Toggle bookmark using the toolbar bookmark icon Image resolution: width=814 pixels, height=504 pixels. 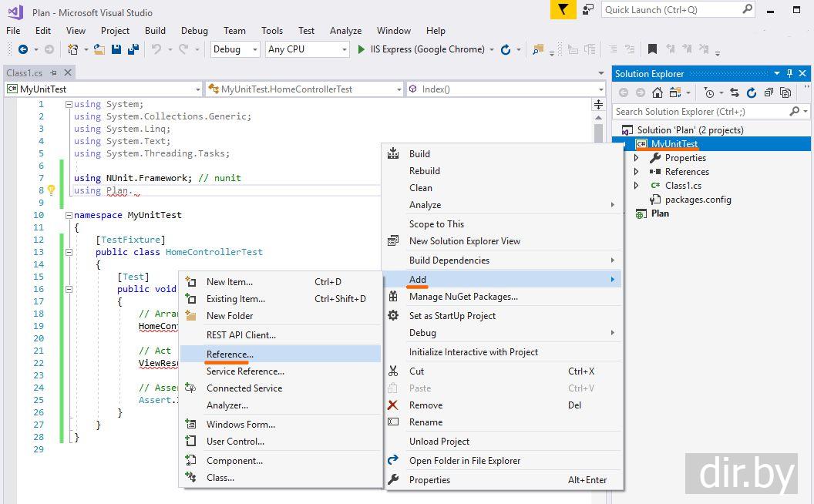click(652, 49)
